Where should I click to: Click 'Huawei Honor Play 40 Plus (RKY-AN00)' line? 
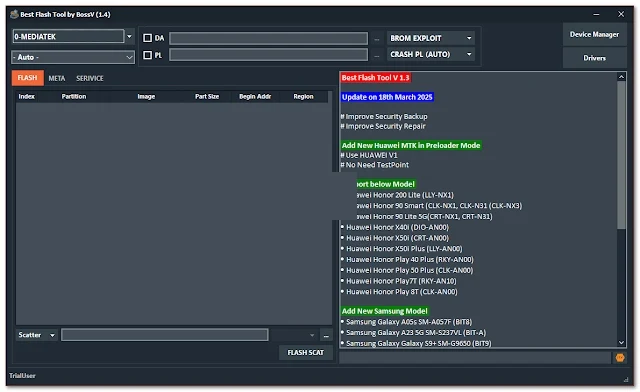tap(407, 260)
